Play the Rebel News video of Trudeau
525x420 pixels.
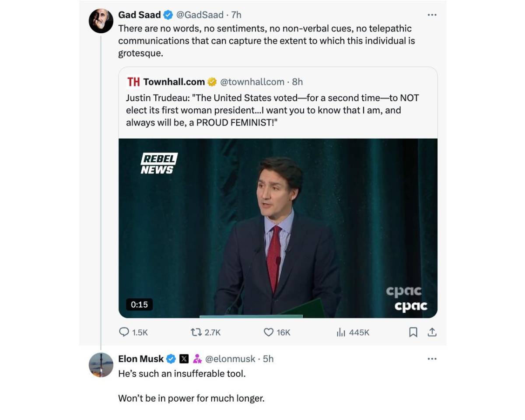(x=277, y=227)
